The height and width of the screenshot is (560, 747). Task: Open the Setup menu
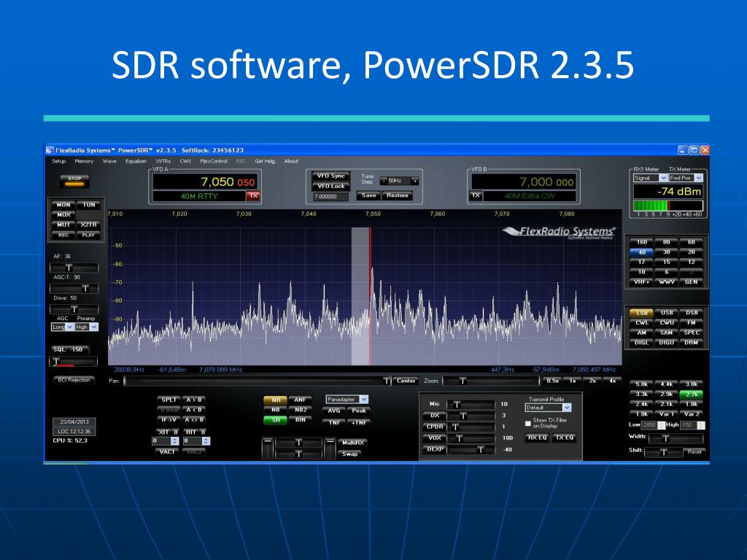pyautogui.click(x=58, y=161)
